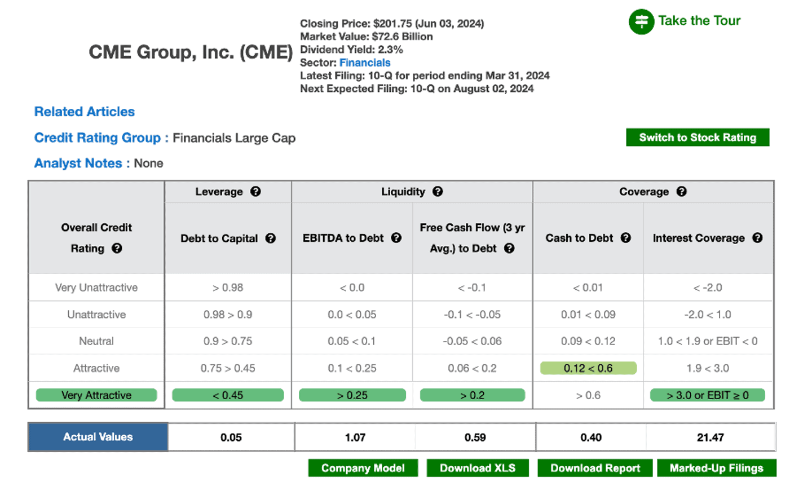812x504 pixels.
Task: Open help icon next to Leverage
Action: tap(255, 192)
